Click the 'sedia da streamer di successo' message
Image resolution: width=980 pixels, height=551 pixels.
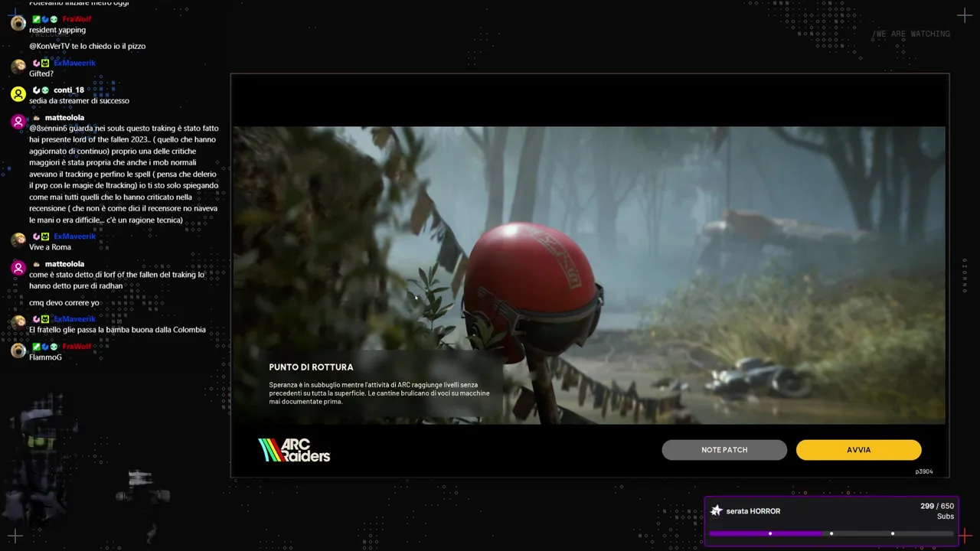[79, 101]
